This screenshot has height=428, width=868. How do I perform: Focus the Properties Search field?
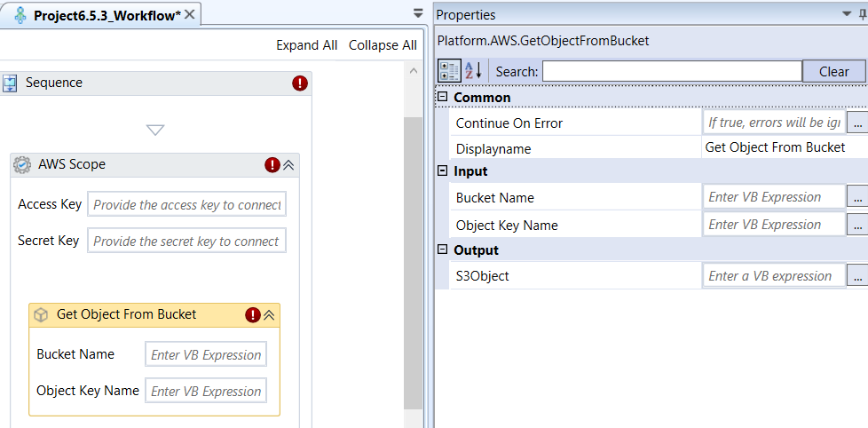click(672, 71)
